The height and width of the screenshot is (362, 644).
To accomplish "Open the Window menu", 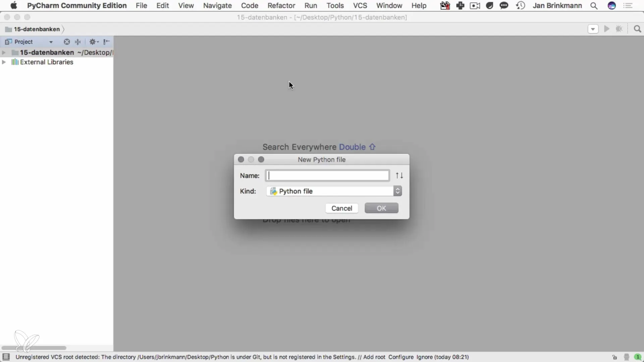I will tap(389, 6).
